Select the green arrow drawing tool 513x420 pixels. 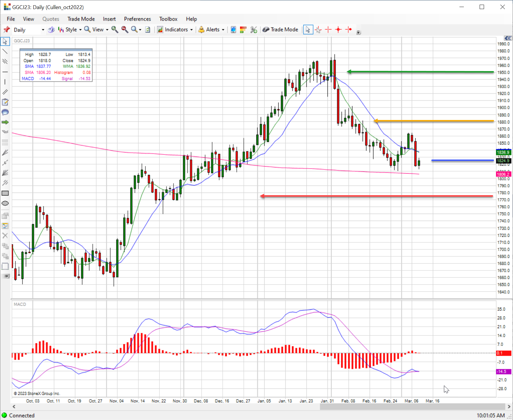[5, 122]
